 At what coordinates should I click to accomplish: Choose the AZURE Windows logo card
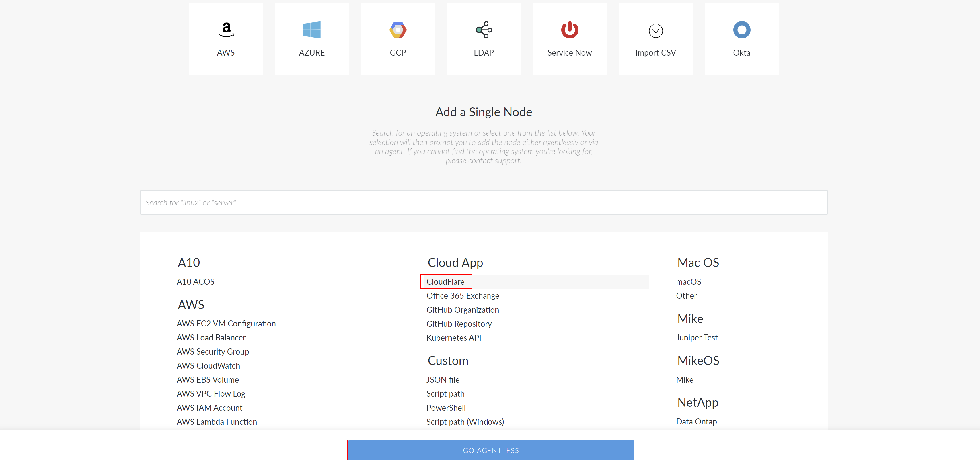[x=311, y=39]
